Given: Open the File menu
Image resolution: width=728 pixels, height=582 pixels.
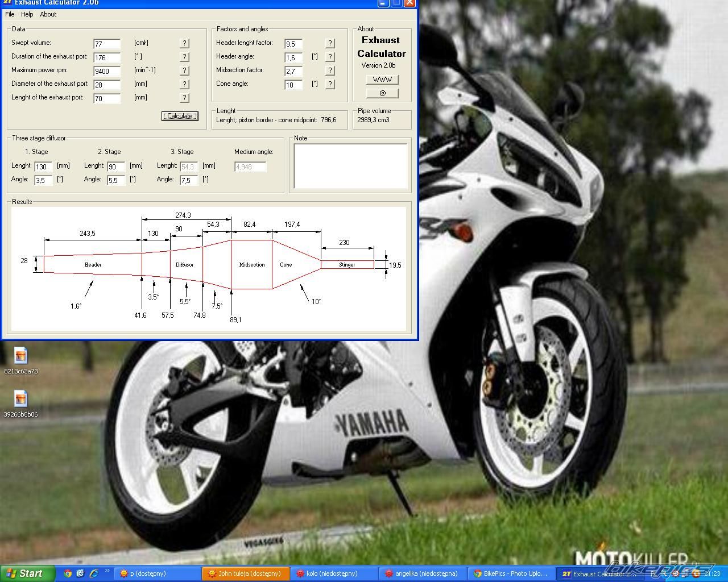Looking at the screenshot, I should click(x=10, y=14).
